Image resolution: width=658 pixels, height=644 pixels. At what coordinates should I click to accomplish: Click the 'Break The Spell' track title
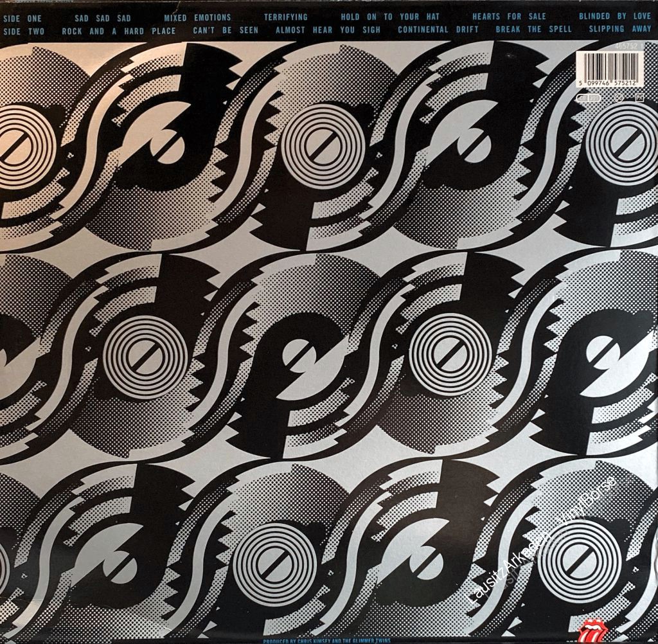[533, 30]
